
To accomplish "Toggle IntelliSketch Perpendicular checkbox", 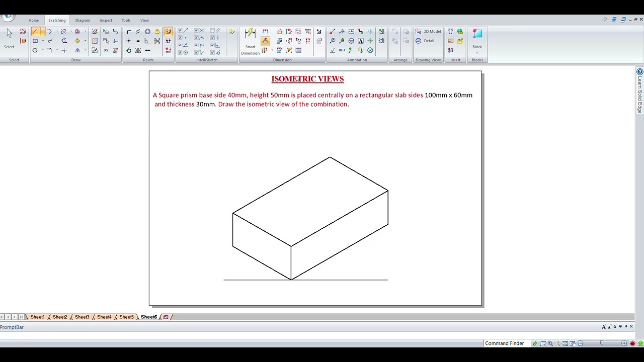I will click(212, 45).
